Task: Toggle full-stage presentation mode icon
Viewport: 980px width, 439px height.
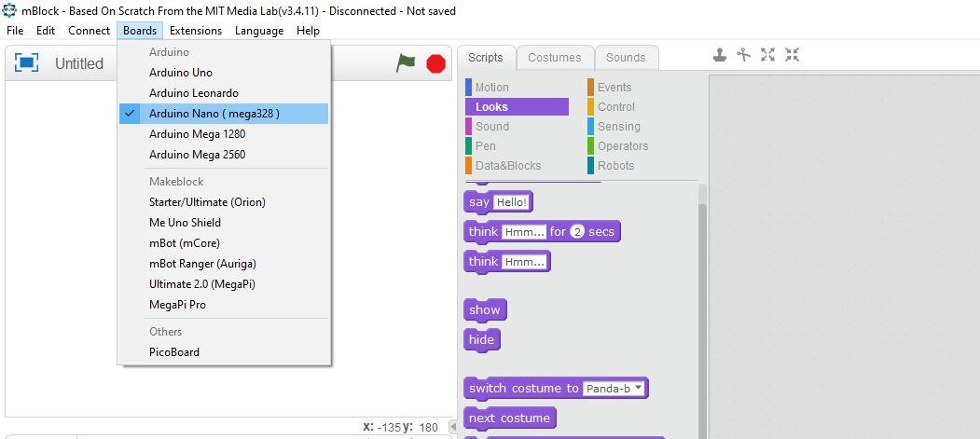Action: 26,62
